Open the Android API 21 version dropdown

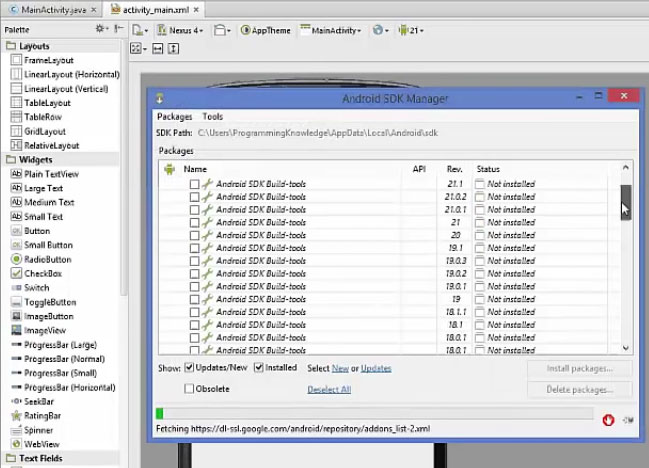click(411, 30)
